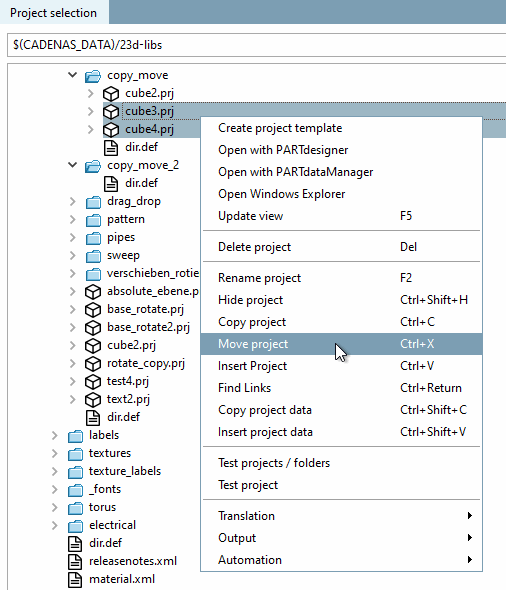
Task: Click the CADENAS_DATA path input field
Action: pyautogui.click(x=257, y=45)
